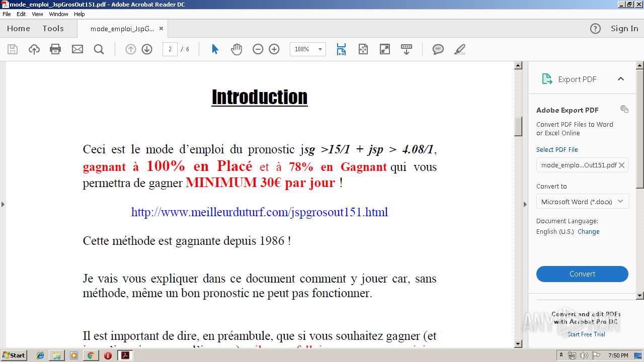The image size is (644, 362).
Task: Click Sign In
Action: click(x=624, y=29)
